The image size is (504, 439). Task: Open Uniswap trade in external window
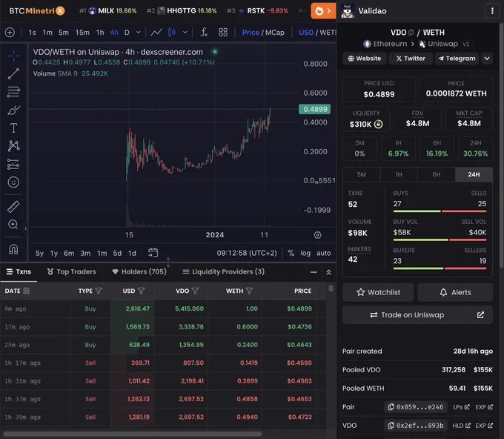[x=480, y=315]
